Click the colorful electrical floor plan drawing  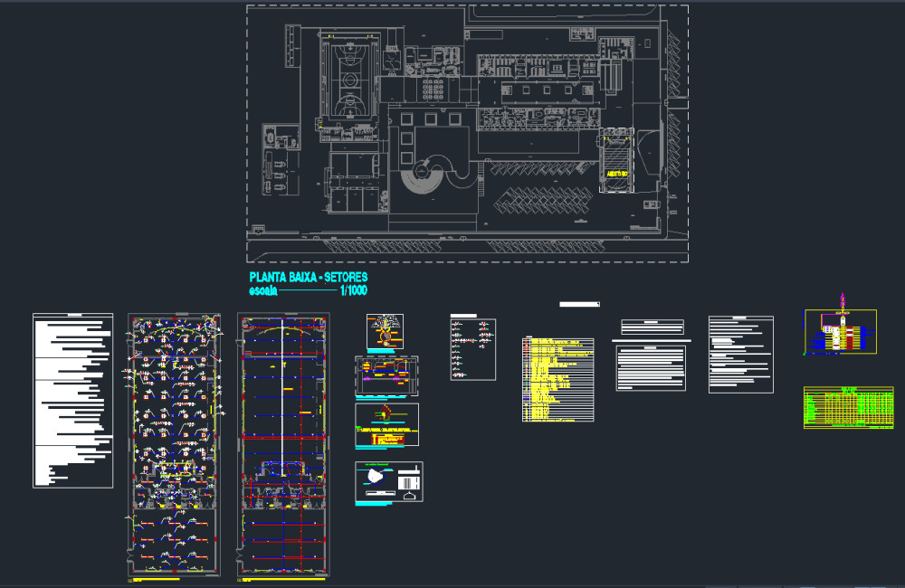pos(174,445)
